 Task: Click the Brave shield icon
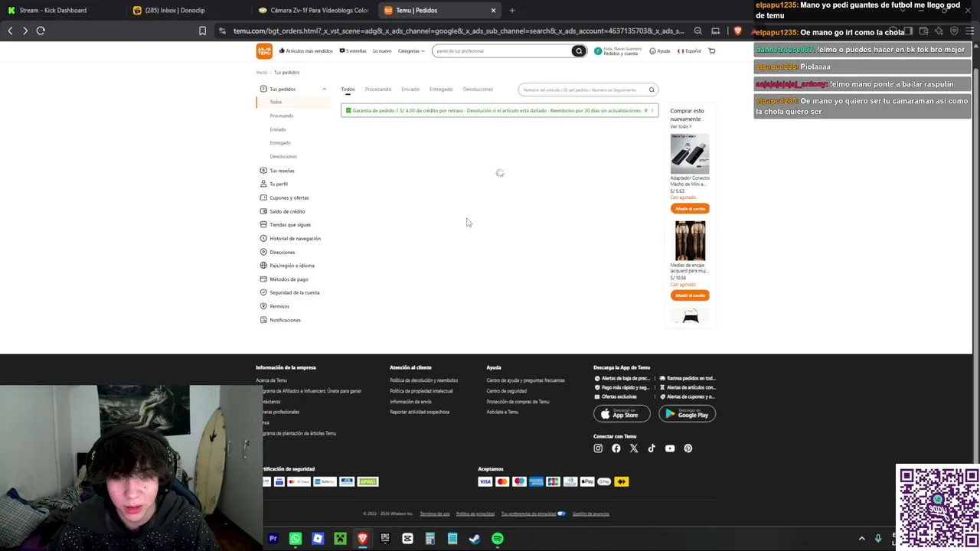[738, 31]
